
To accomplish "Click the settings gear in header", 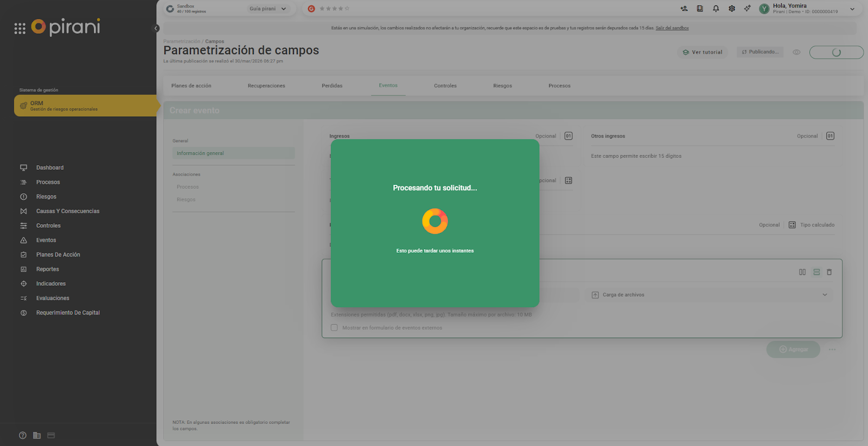I will (x=732, y=9).
